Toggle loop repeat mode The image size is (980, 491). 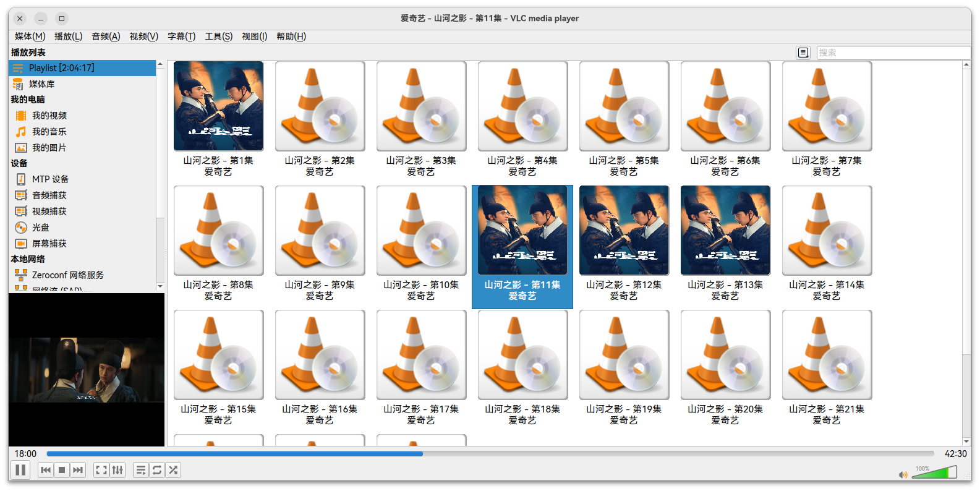pos(157,470)
